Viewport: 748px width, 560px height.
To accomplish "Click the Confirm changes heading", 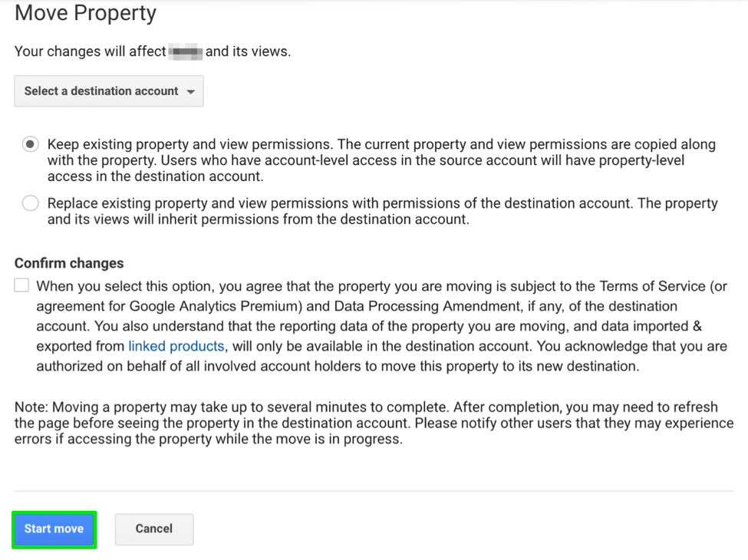I will 69,263.
